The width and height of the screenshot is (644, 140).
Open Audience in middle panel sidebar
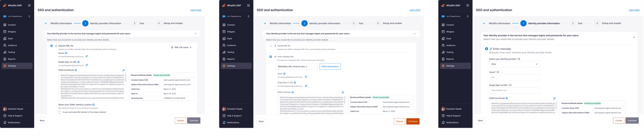[x=236, y=45]
